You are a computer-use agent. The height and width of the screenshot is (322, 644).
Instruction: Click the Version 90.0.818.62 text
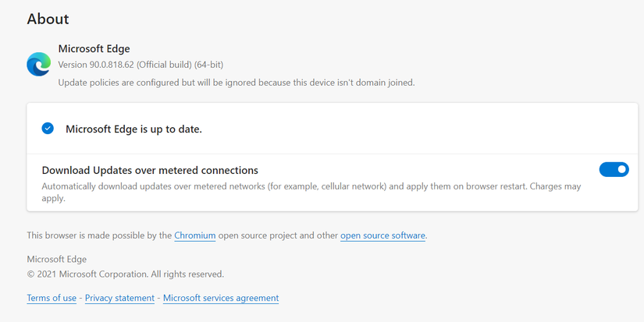click(141, 65)
